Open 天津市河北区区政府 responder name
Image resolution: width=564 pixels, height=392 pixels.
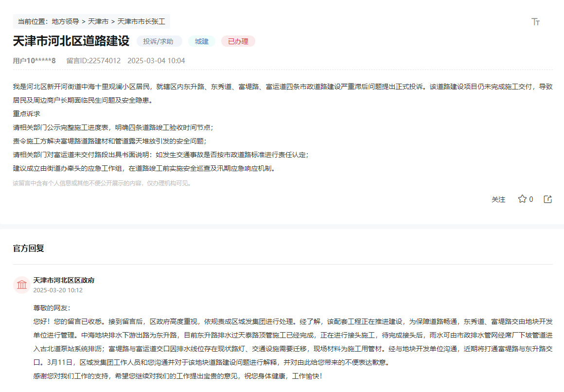click(64, 280)
